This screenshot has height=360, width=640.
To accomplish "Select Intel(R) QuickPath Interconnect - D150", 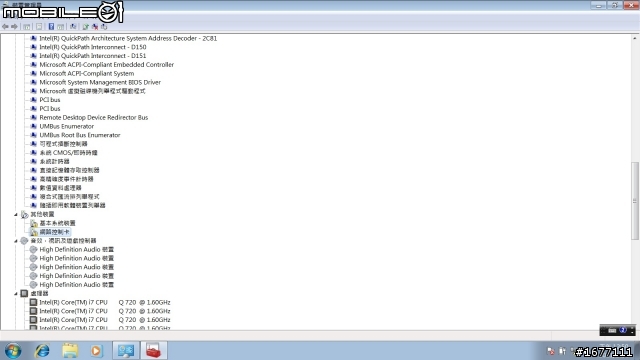I will [93, 47].
